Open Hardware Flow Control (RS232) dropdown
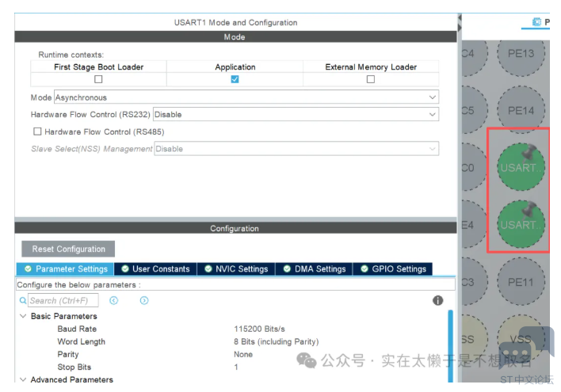The image size is (561, 392). (296, 114)
